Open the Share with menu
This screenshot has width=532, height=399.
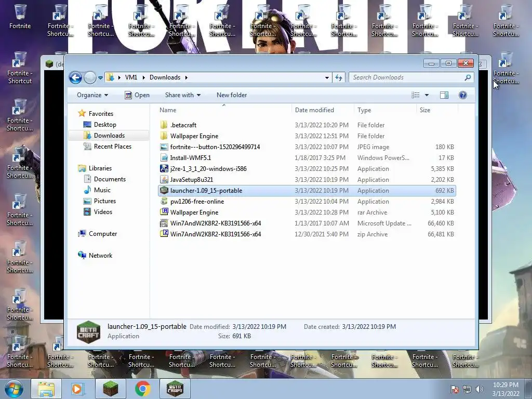(182, 95)
